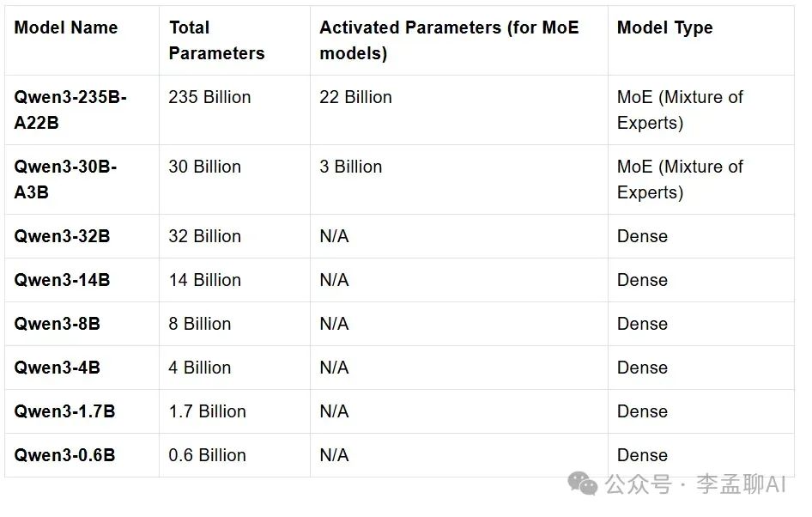Image resolution: width=812 pixels, height=517 pixels.
Task: Click the 0.6 Billion total parameters cell
Action: click(x=207, y=455)
